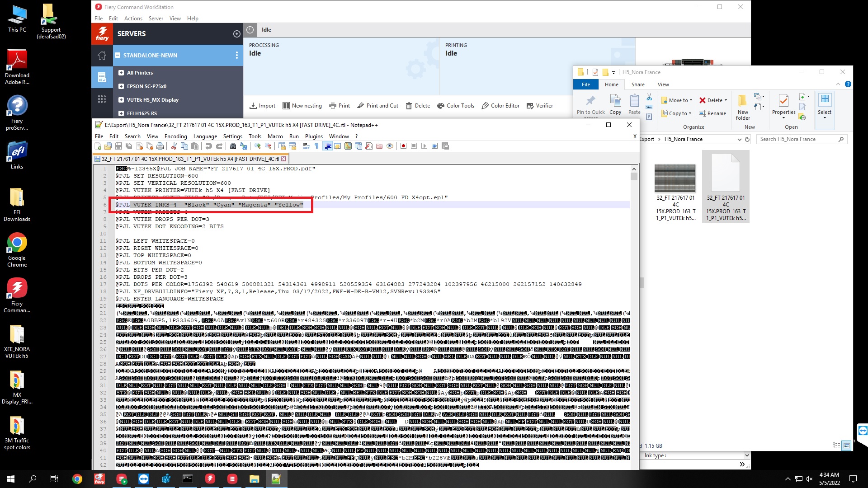The width and height of the screenshot is (868, 488).
Task: Collapse the STANDALONE-NEWN server
Action: (118, 56)
